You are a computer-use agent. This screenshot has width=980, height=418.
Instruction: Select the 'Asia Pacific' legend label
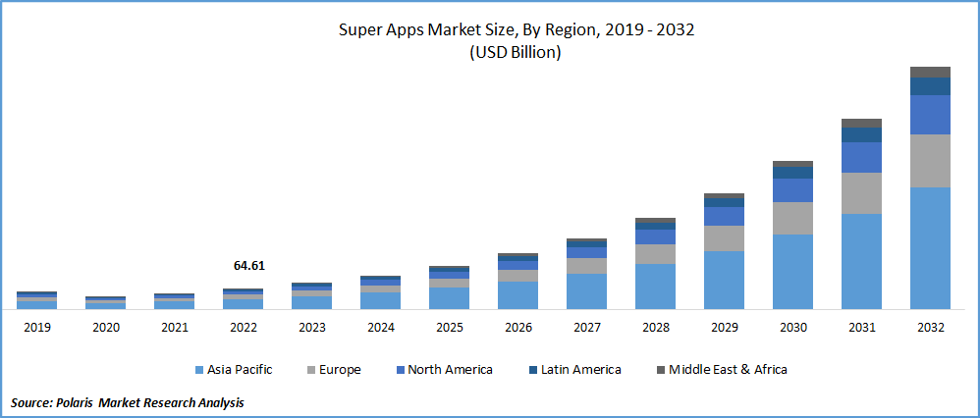239,370
